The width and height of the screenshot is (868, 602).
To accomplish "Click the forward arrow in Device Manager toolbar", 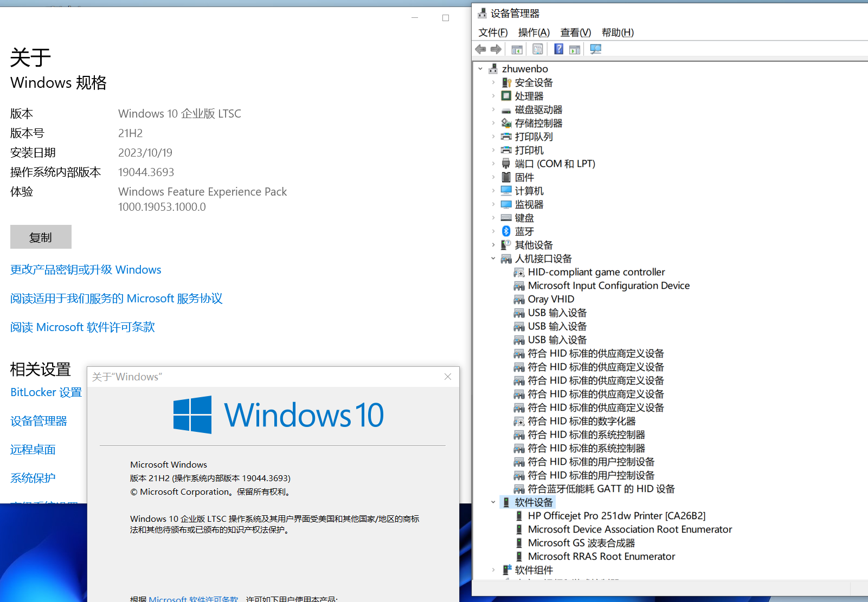I will [496, 49].
